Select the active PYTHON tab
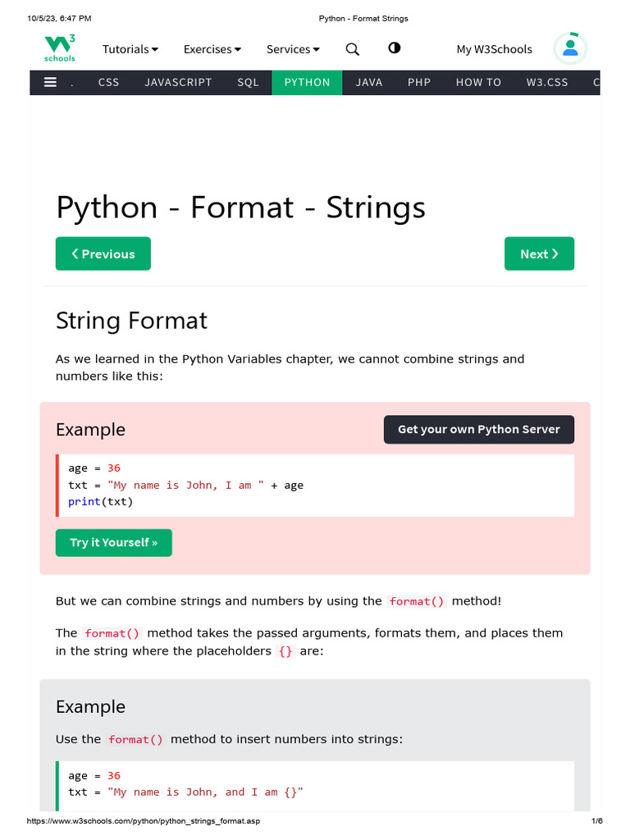630x840 pixels. tap(307, 82)
